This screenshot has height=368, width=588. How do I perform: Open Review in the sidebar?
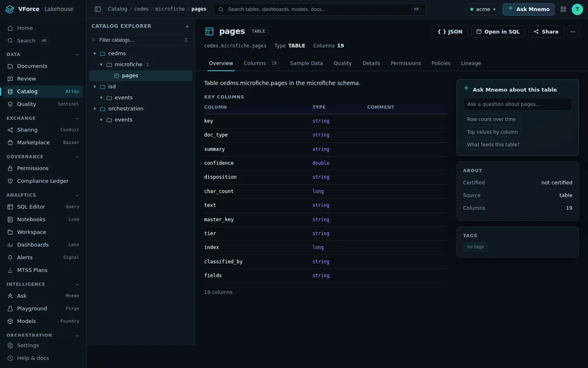(x=43, y=79)
